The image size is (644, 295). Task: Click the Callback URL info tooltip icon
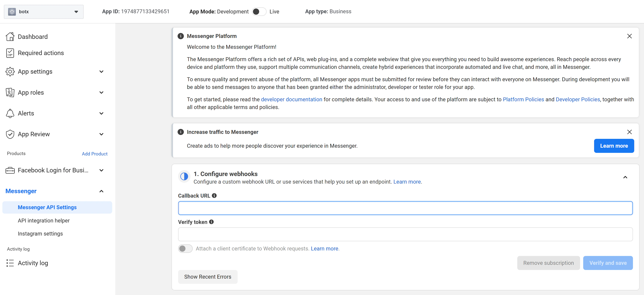click(x=214, y=196)
